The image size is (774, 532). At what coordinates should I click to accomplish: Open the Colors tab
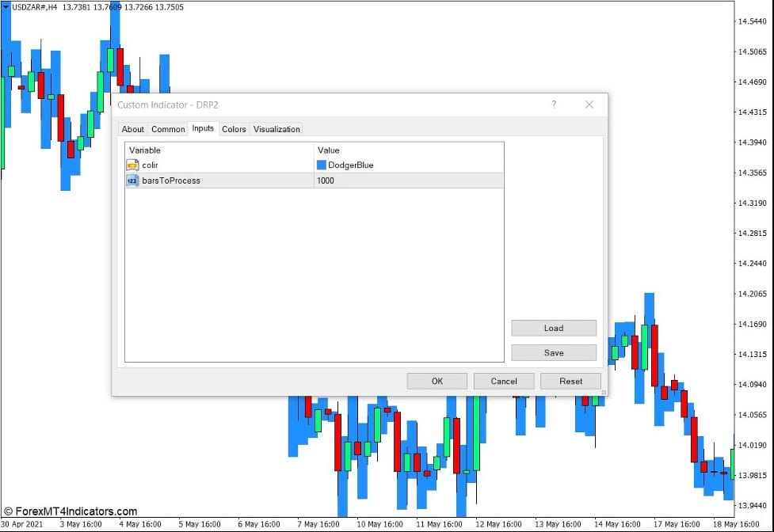point(233,129)
